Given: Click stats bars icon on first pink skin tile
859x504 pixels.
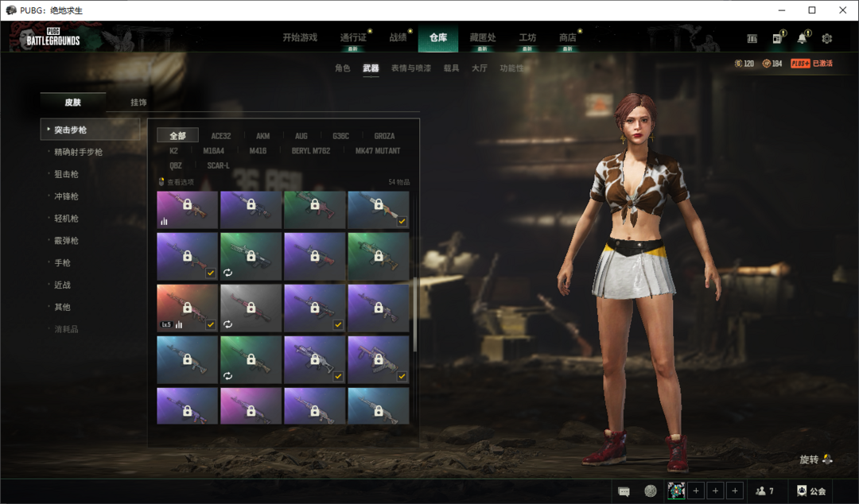Looking at the screenshot, I should pyautogui.click(x=164, y=221).
